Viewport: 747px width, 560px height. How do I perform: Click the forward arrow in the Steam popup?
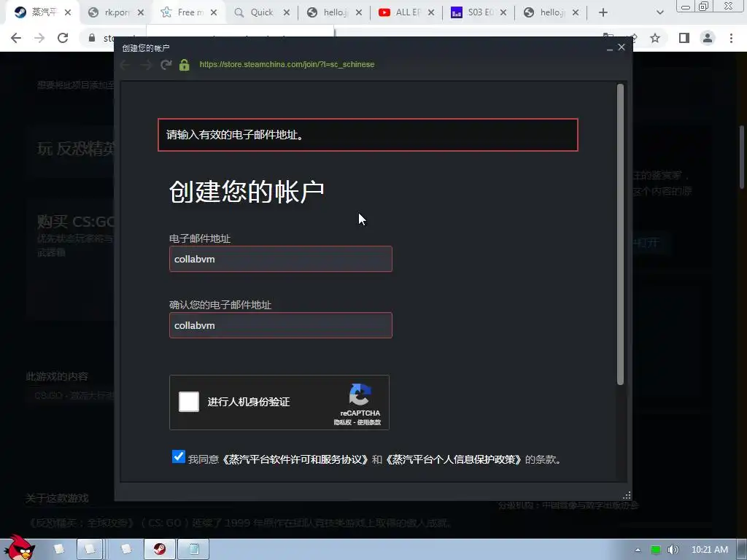[146, 65]
